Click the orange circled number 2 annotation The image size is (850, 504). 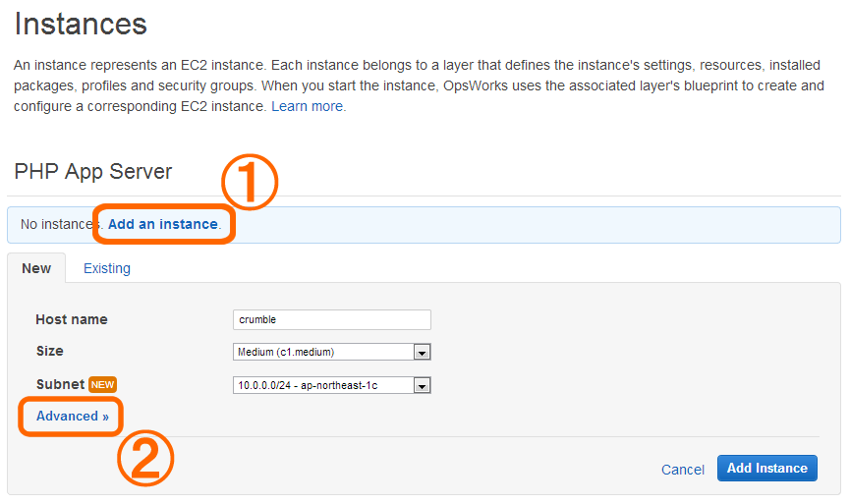click(145, 458)
